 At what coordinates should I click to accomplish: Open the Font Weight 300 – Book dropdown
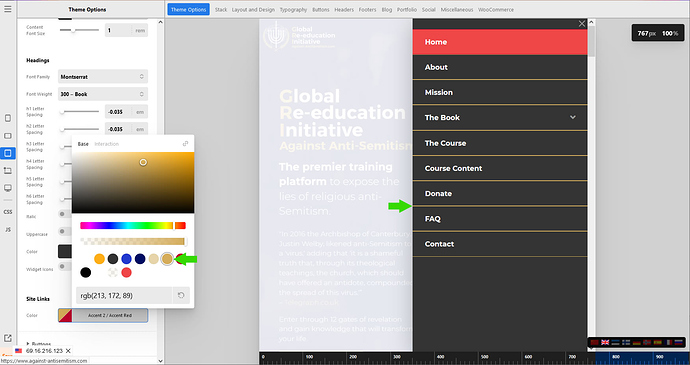tap(103, 94)
